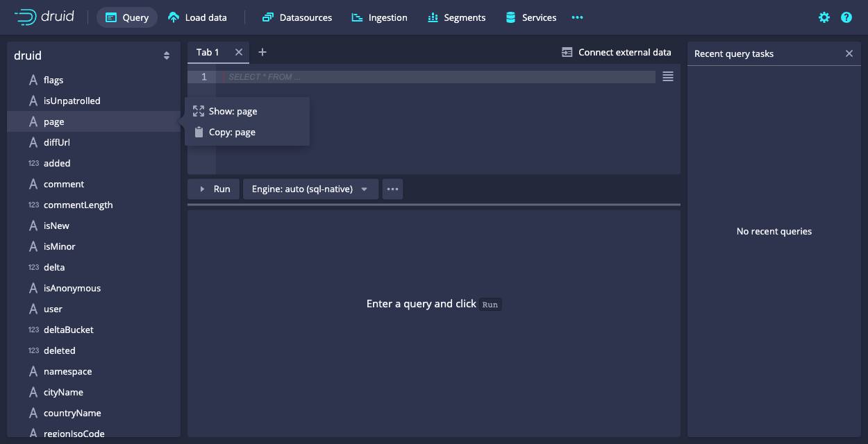Open a new query tab with the plus button
The image size is (868, 444).
[262, 52]
